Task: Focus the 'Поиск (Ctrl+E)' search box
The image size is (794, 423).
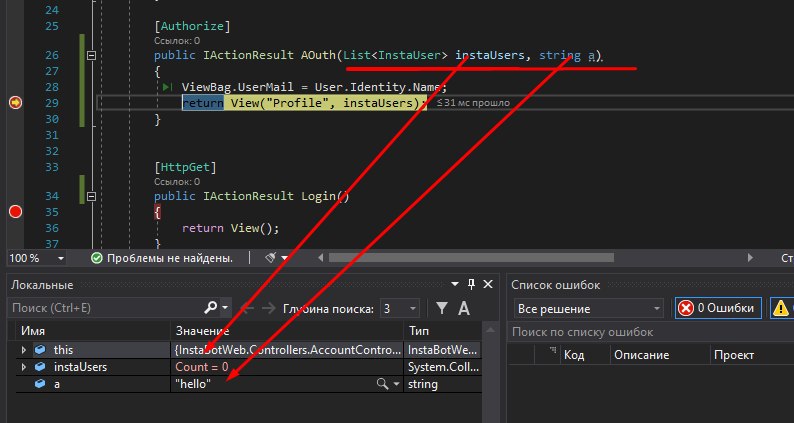Action: coord(106,307)
